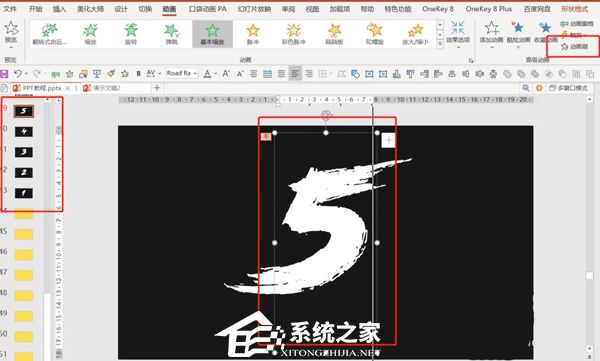Click the orange gear settings icon
Screen dimensions: 600x361
click(x=539, y=88)
